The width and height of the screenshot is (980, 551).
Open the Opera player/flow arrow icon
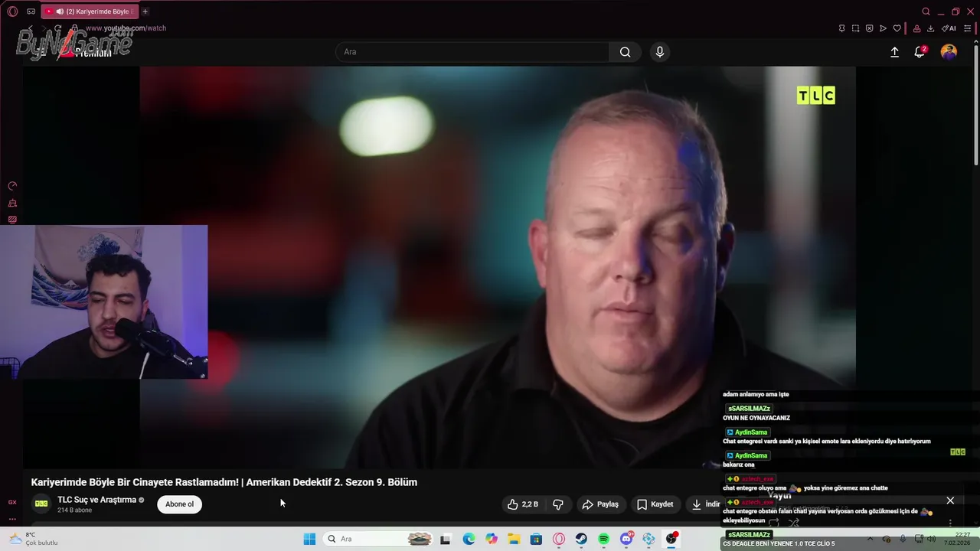pos(883,28)
